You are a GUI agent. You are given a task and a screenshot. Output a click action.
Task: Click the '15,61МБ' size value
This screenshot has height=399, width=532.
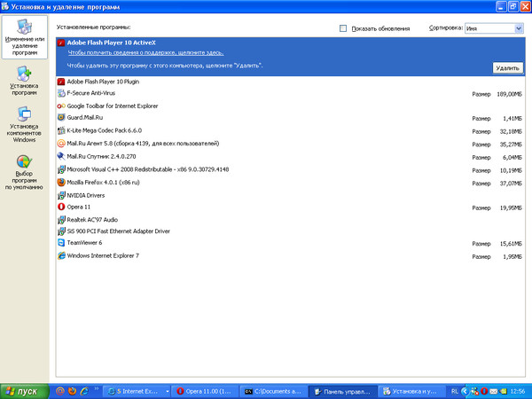(x=511, y=244)
